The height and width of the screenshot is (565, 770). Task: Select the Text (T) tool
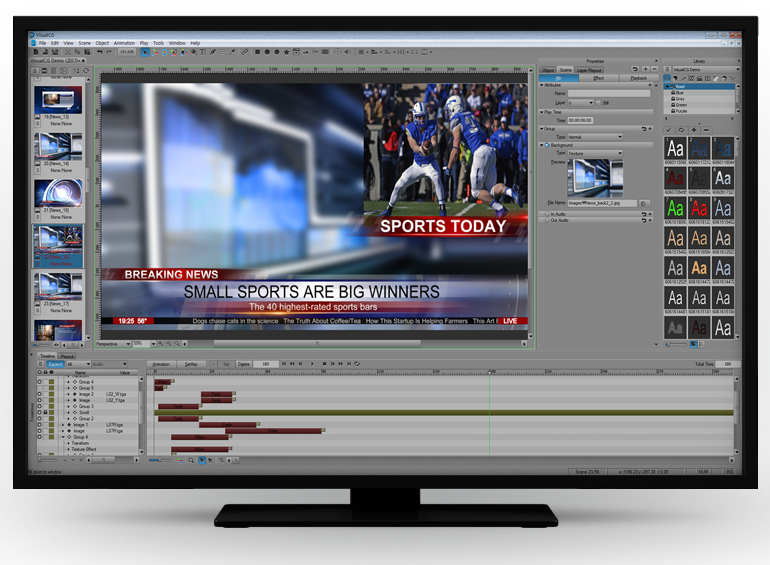coord(203,52)
